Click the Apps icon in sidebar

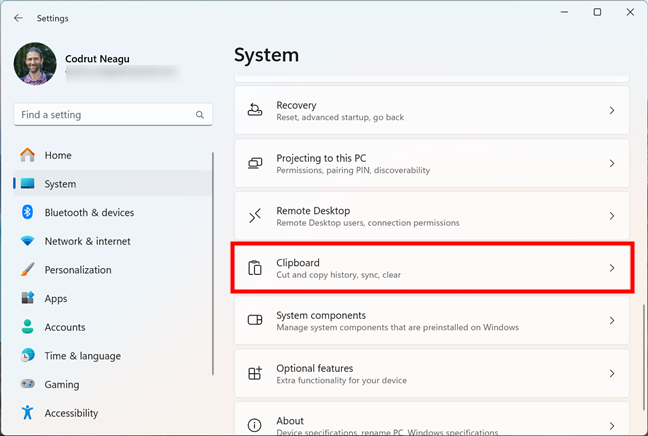pos(28,298)
